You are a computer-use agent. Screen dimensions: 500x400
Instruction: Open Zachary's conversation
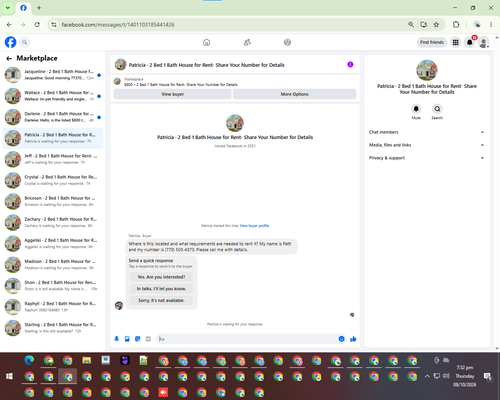point(53,222)
